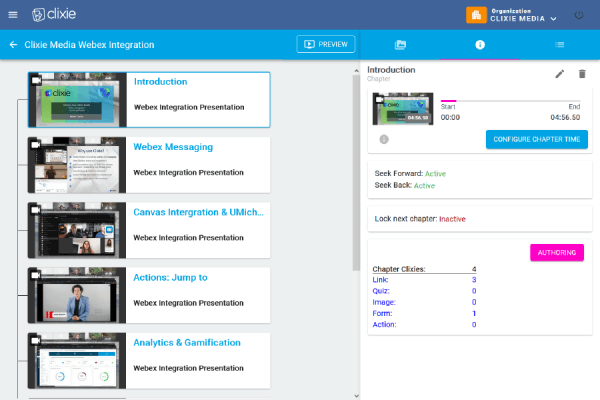Click the Seek Back Active status
Viewport: 600px width, 400px height.
(424, 186)
